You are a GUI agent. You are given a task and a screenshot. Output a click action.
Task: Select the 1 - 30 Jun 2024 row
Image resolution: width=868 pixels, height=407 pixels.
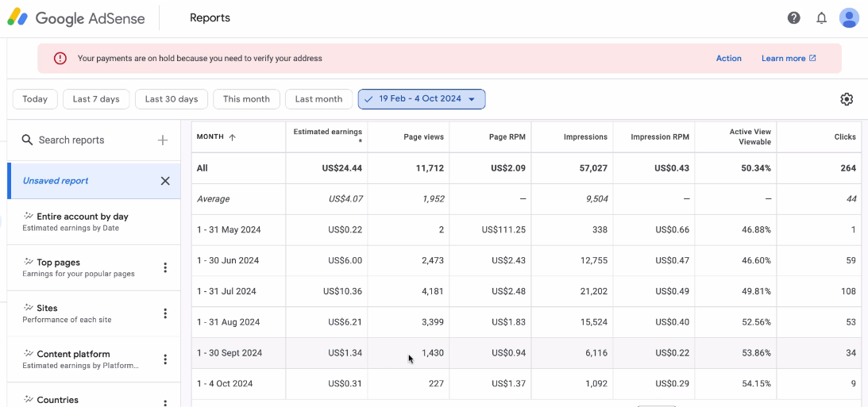click(x=527, y=260)
